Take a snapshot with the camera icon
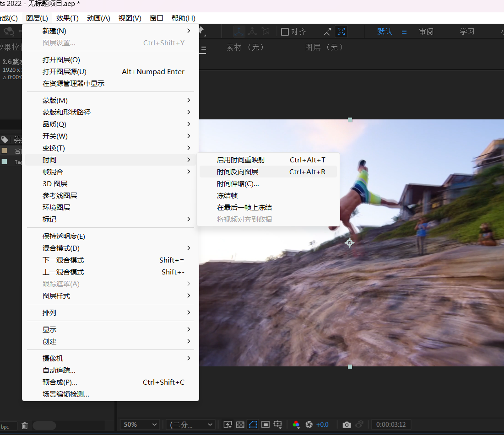The width and height of the screenshot is (504, 435). (347, 424)
